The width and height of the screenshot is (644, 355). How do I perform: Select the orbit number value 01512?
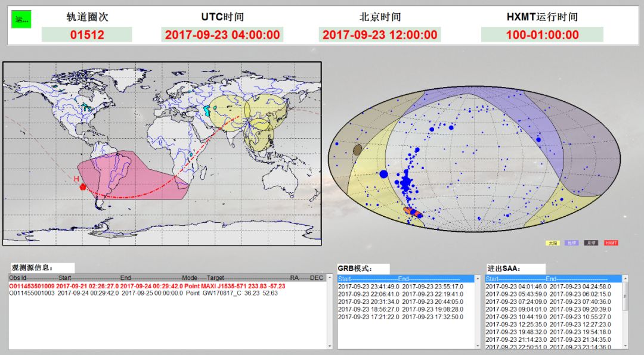pos(86,35)
